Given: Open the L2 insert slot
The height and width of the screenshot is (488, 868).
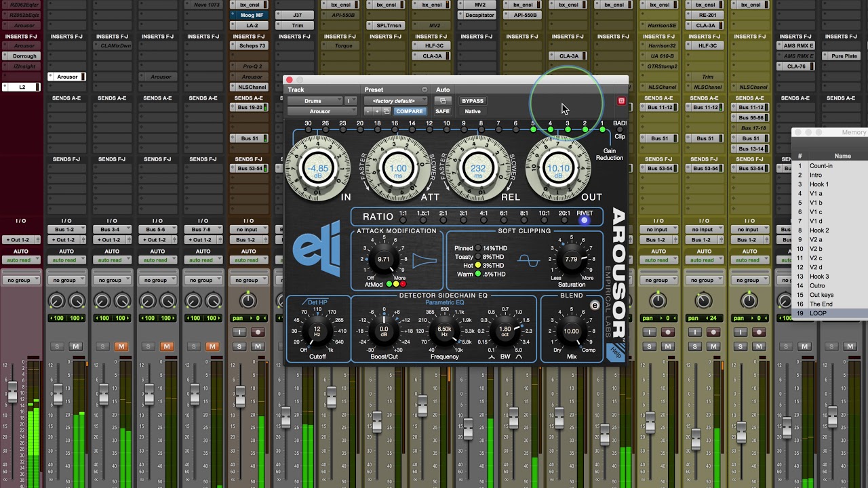Looking at the screenshot, I should click(x=22, y=87).
